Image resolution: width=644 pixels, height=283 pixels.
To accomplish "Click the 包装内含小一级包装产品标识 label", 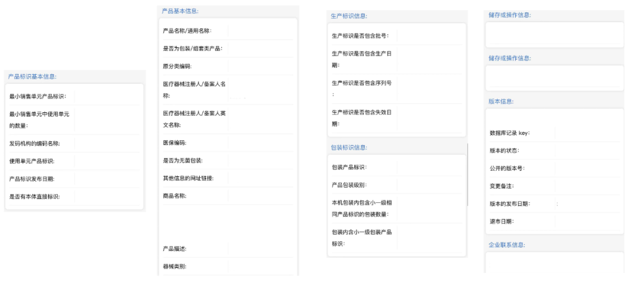I will click(362, 238).
